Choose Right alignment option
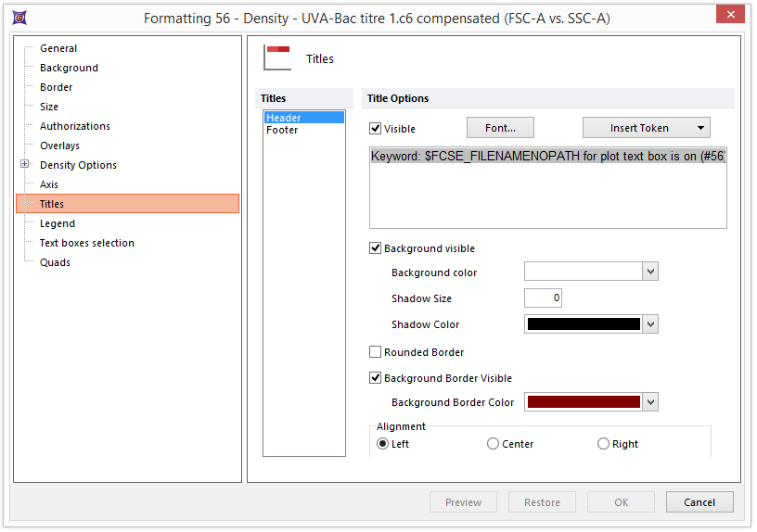 604,444
